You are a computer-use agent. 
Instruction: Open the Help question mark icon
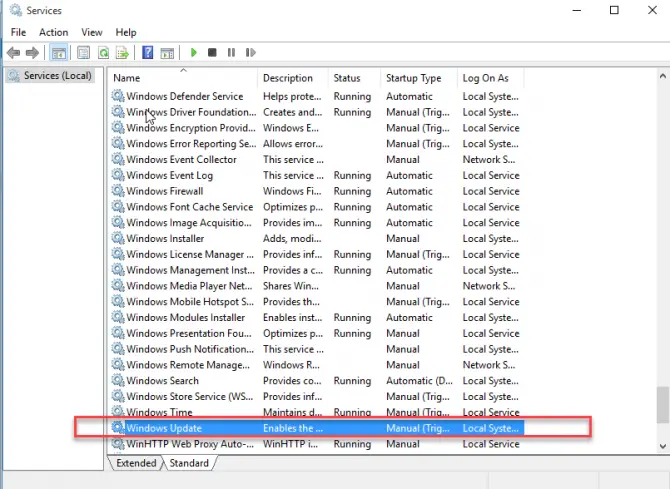(x=148, y=53)
